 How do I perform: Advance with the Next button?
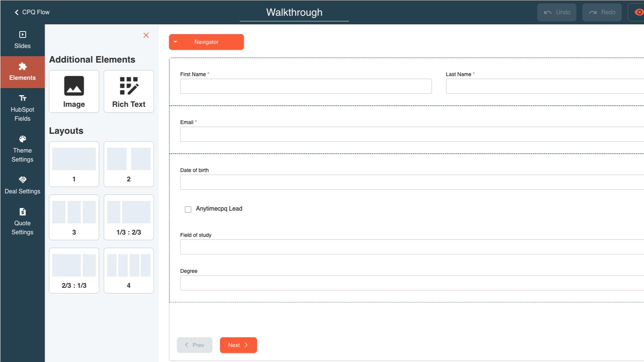238,345
